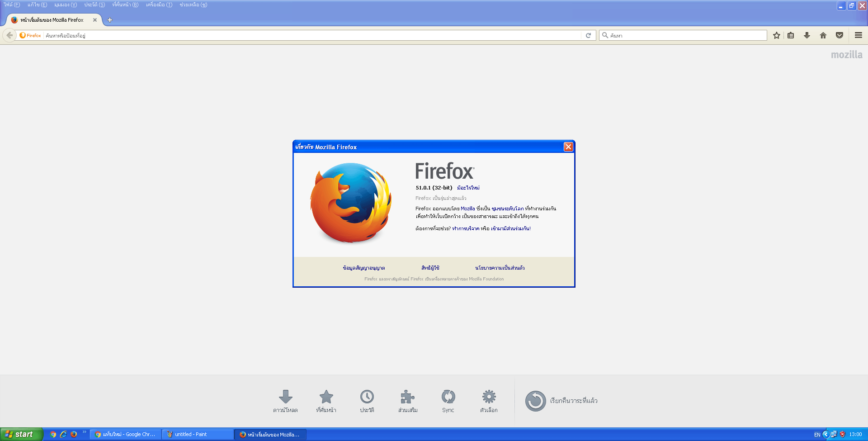This screenshot has height=441, width=868.
Task: Open Options gear icon on start page
Action: [489, 401]
